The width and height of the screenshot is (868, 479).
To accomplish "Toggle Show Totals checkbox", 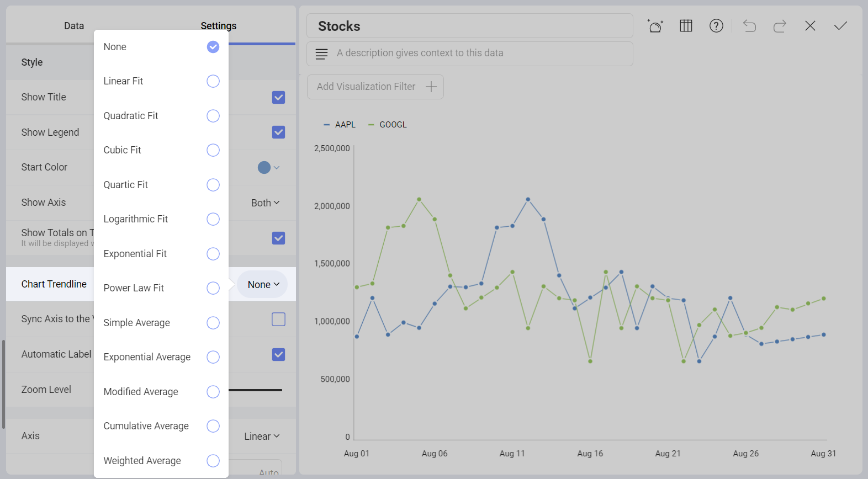I will coord(279,238).
